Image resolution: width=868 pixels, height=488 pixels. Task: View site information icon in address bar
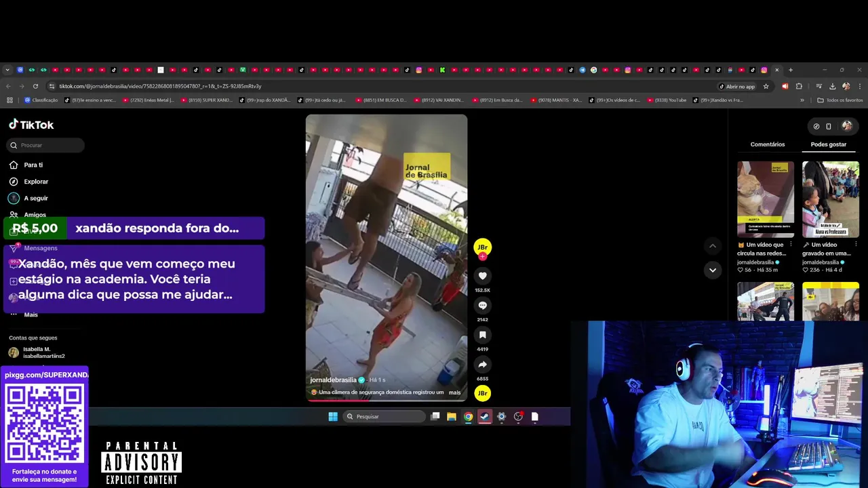52,86
